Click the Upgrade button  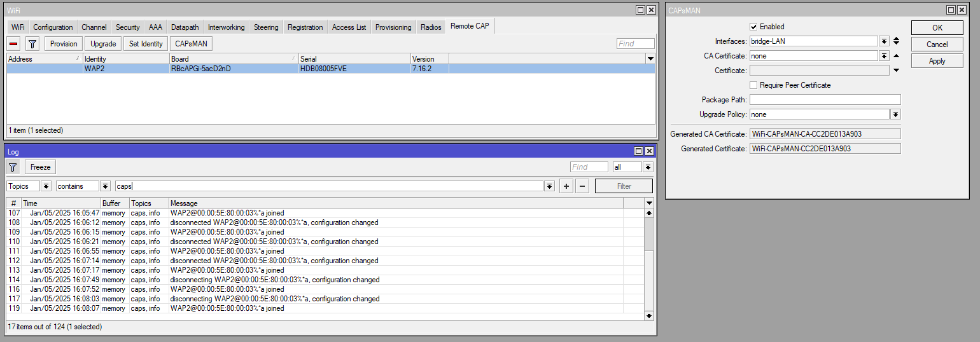(103, 44)
